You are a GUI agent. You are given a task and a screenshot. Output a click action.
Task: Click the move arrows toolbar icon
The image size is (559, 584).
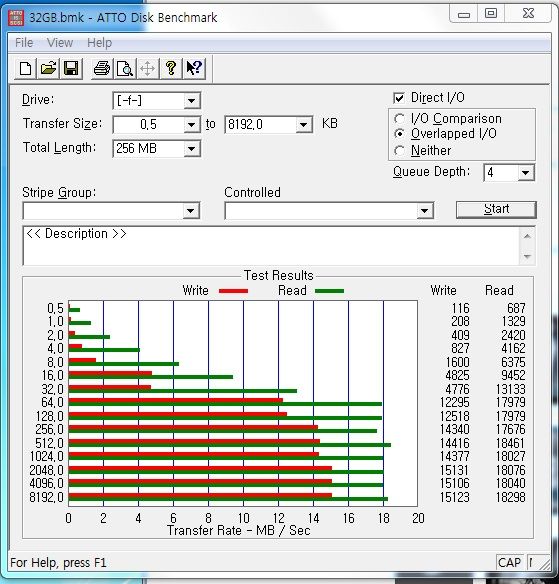[148, 69]
